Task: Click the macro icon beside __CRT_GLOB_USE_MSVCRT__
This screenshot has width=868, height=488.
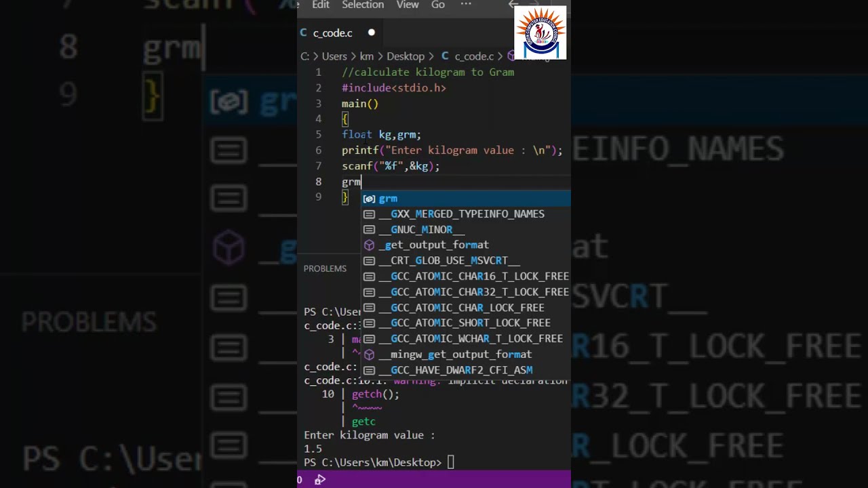Action: coord(369,261)
